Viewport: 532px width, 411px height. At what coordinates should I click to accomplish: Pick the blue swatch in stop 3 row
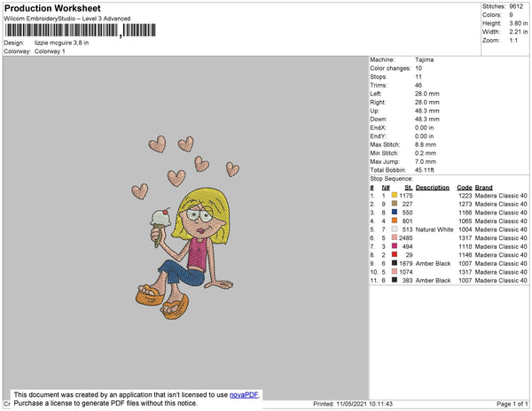click(x=395, y=212)
